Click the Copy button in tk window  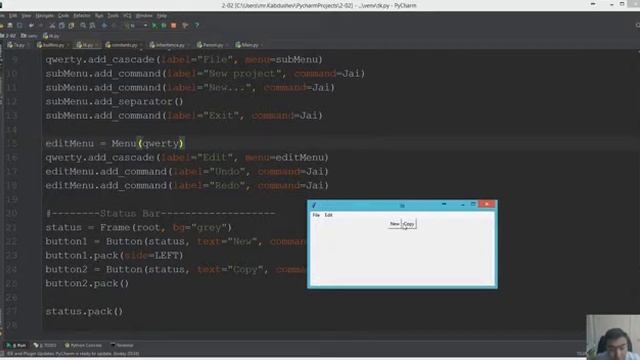point(409,224)
